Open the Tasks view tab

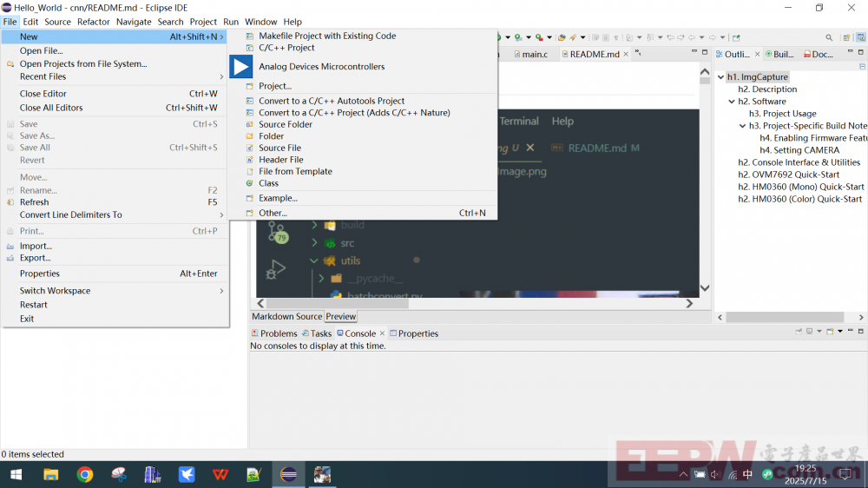coord(317,333)
